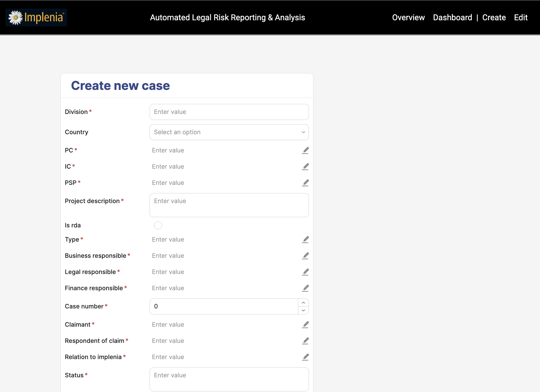Decrease Case number with down arrow
This screenshot has width=540, height=392.
click(303, 310)
